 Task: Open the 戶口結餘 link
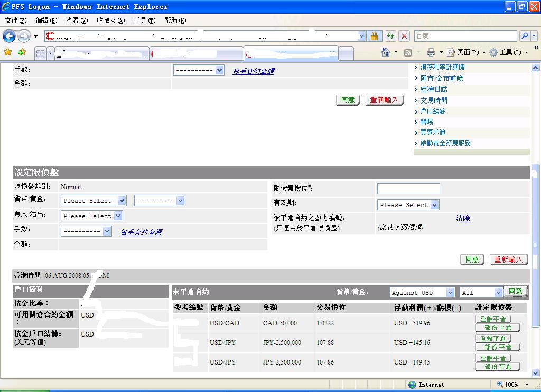433,111
